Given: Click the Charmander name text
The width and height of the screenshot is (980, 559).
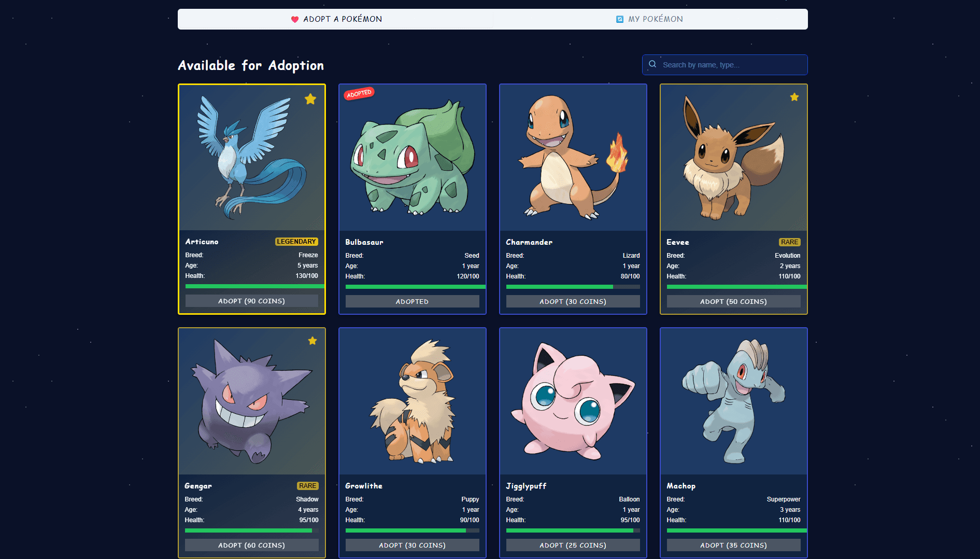Looking at the screenshot, I should [529, 242].
